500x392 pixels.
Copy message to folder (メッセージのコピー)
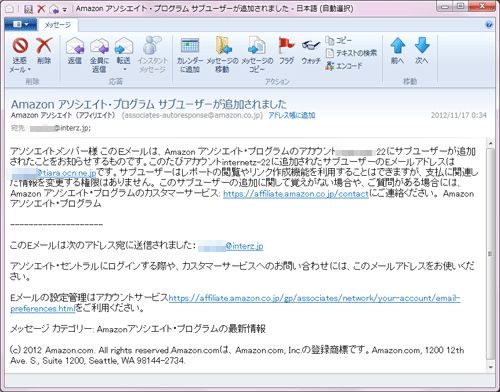click(257, 55)
